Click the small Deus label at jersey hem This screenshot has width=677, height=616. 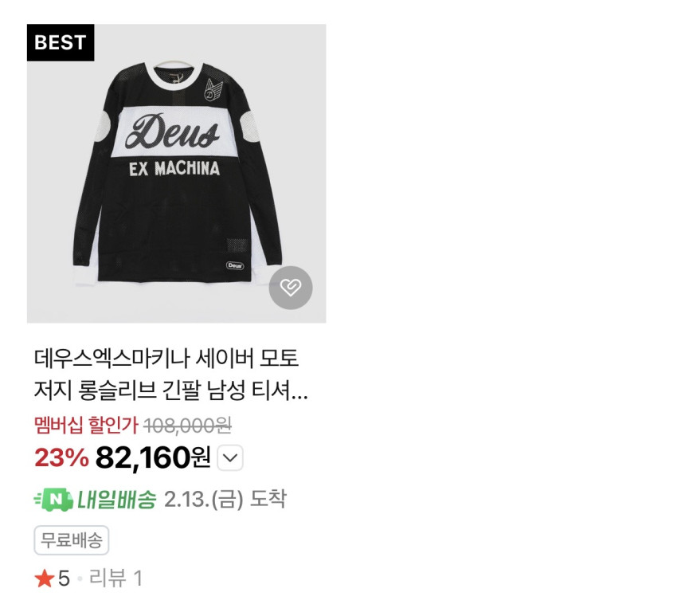pos(235,265)
